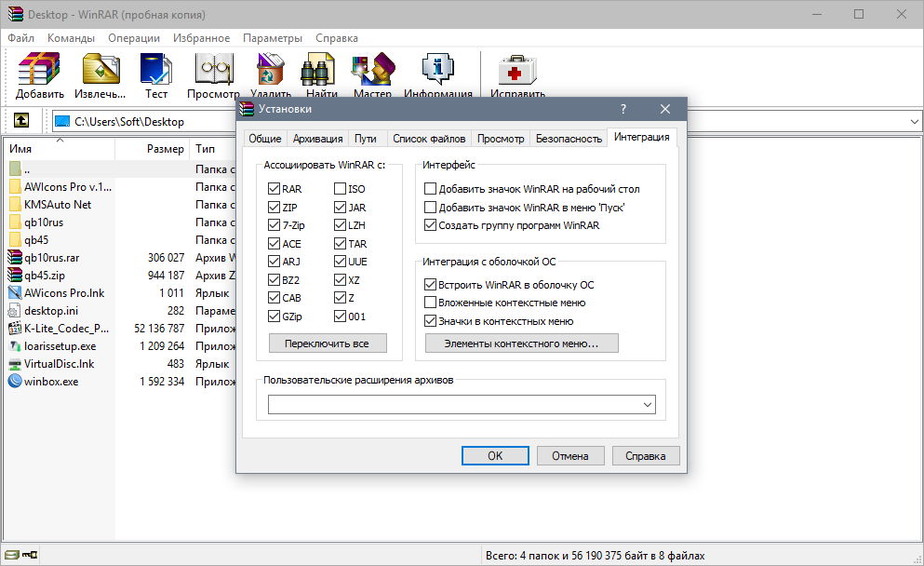Enable Добавить значок WinRAR на рабочий стол
Screen dimensions: 924x566
(430, 189)
